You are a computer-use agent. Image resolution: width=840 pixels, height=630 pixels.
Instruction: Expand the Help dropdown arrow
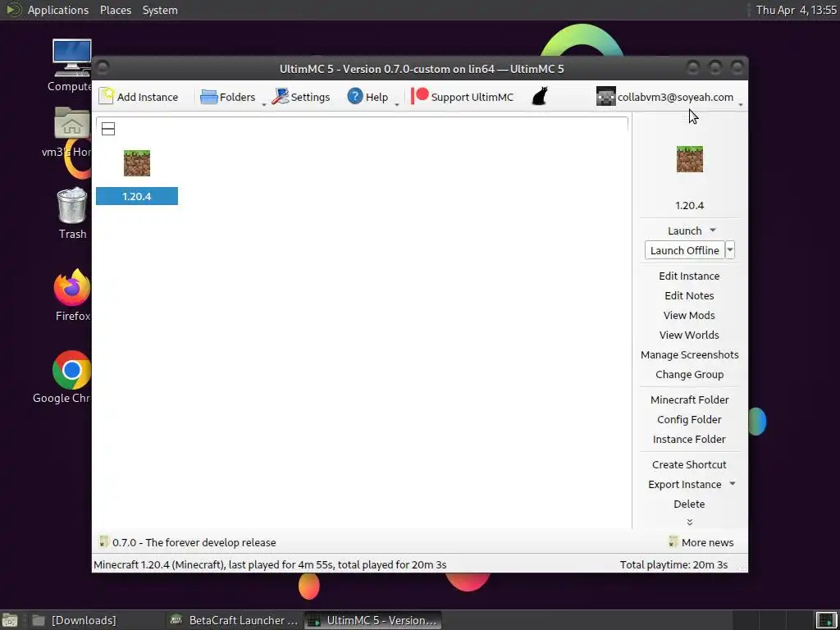(x=397, y=104)
